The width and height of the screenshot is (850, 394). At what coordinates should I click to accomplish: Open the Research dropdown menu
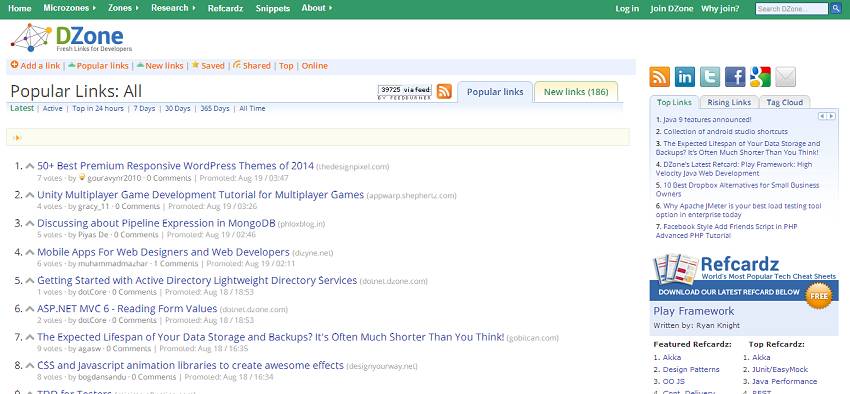[x=173, y=8]
